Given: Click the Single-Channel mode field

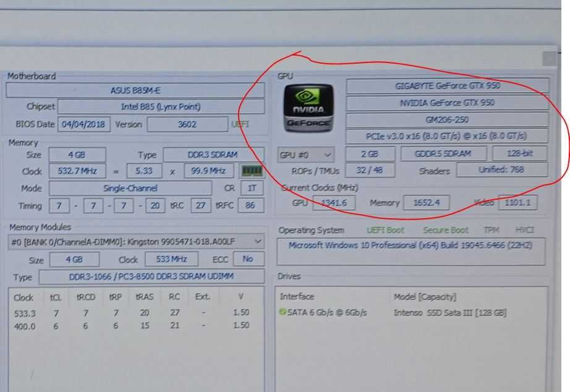Looking at the screenshot, I should (x=130, y=188).
